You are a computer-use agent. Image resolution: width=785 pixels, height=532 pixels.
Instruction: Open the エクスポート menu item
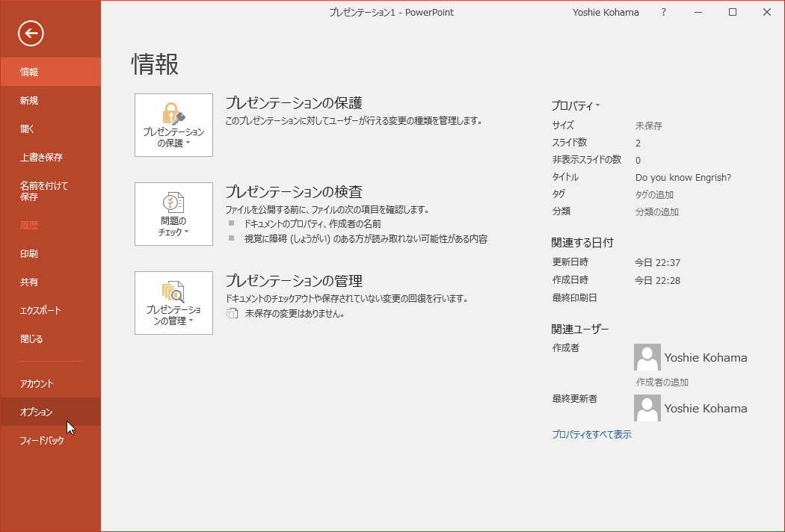point(51,310)
